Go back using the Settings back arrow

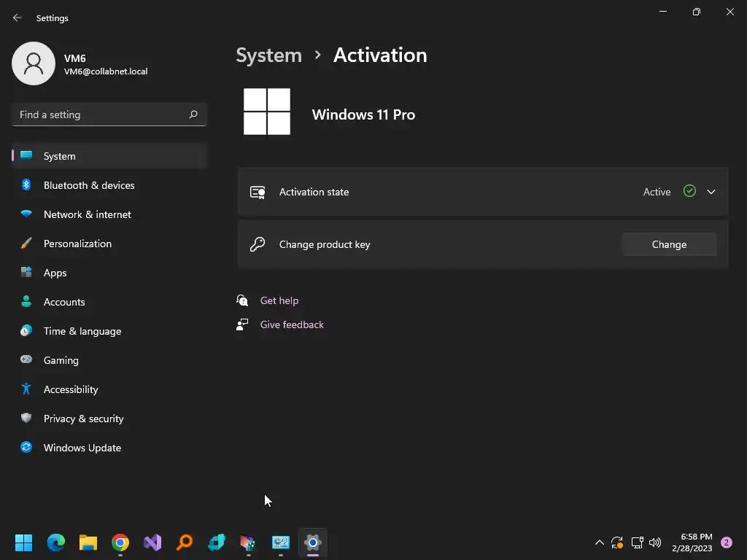click(18, 17)
